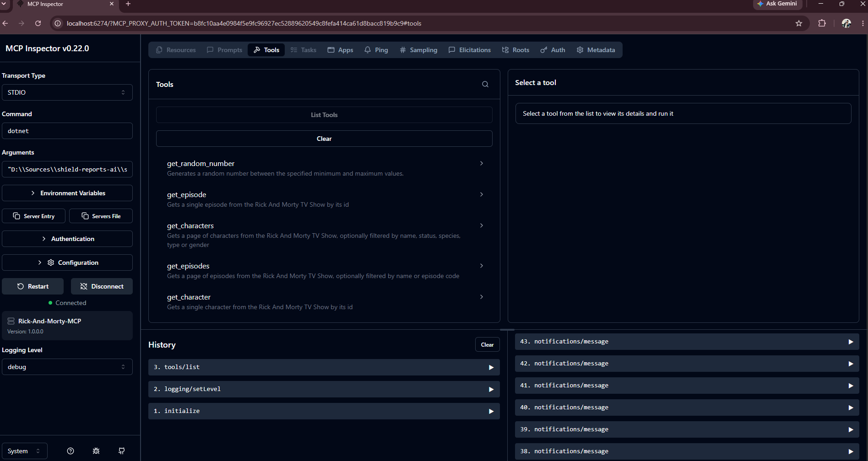Expand the 1. initialize history entry
Screen dimensions: 868x461
[x=324, y=411]
